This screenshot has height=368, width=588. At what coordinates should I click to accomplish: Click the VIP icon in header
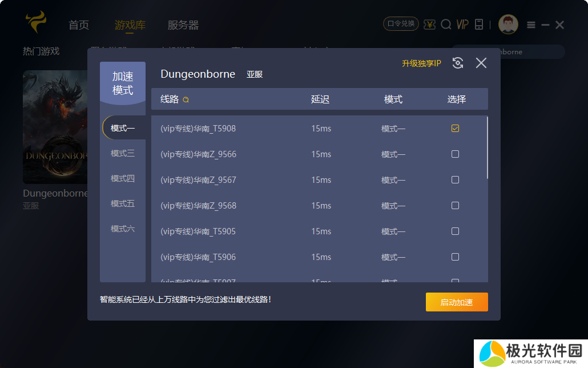tap(462, 25)
